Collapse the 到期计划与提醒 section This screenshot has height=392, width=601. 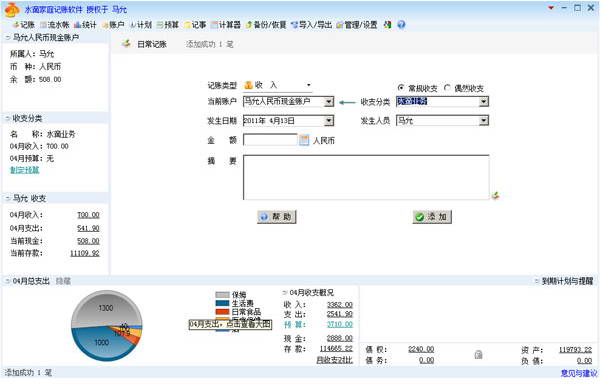pos(537,281)
